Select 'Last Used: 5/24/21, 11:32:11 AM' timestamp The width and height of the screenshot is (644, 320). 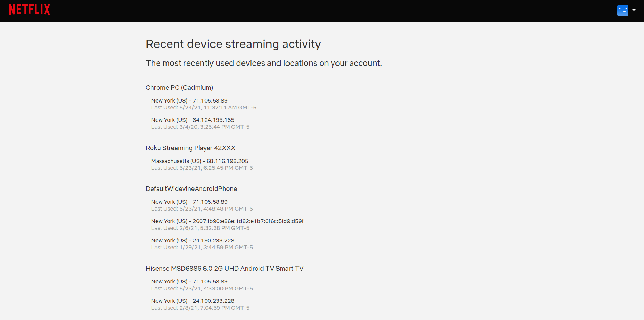(x=204, y=108)
